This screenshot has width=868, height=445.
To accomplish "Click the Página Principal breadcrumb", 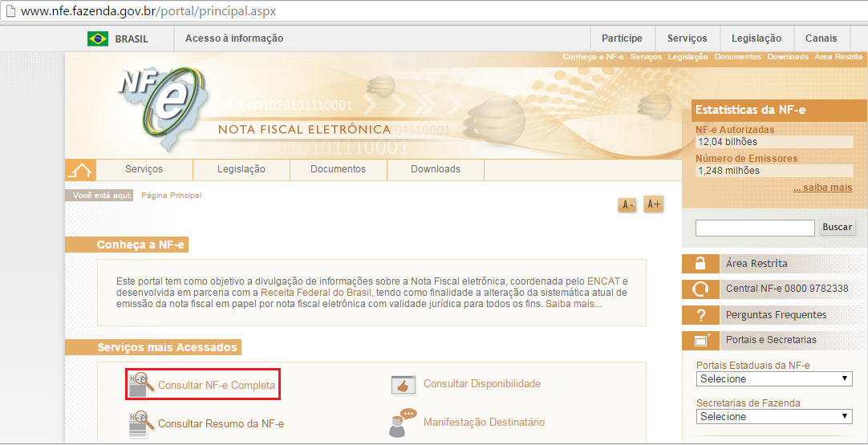I will pos(172,196).
